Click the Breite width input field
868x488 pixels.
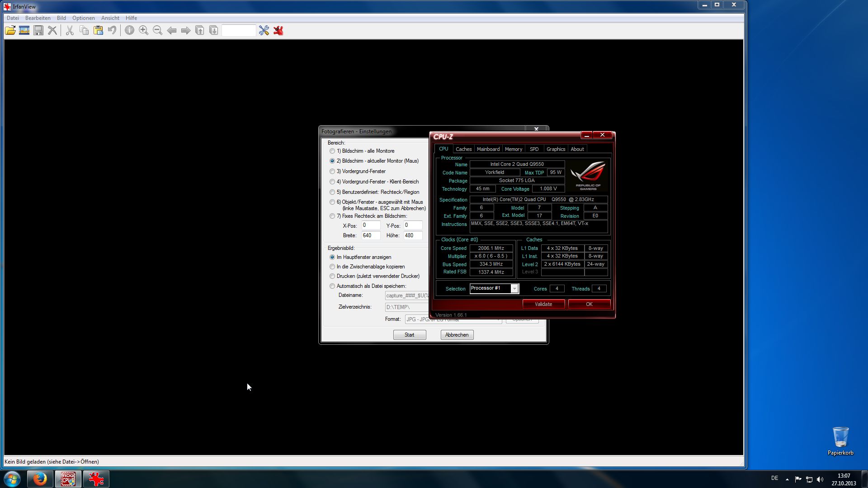pos(370,235)
